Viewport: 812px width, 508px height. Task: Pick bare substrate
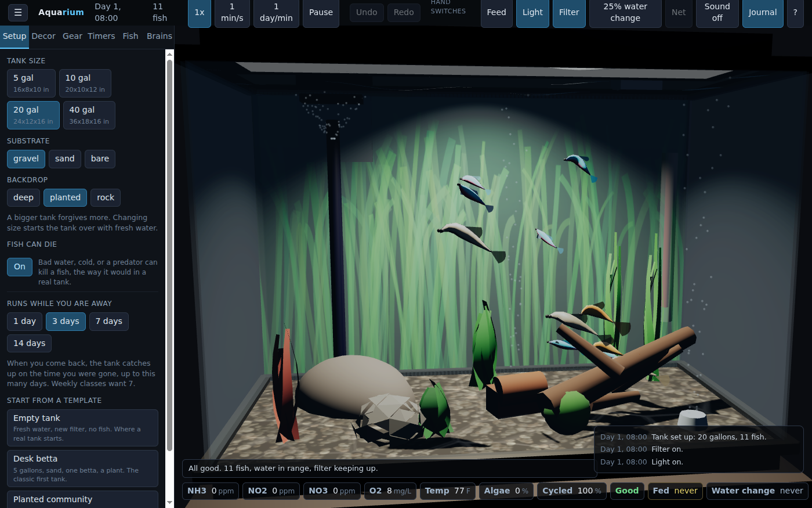point(100,158)
